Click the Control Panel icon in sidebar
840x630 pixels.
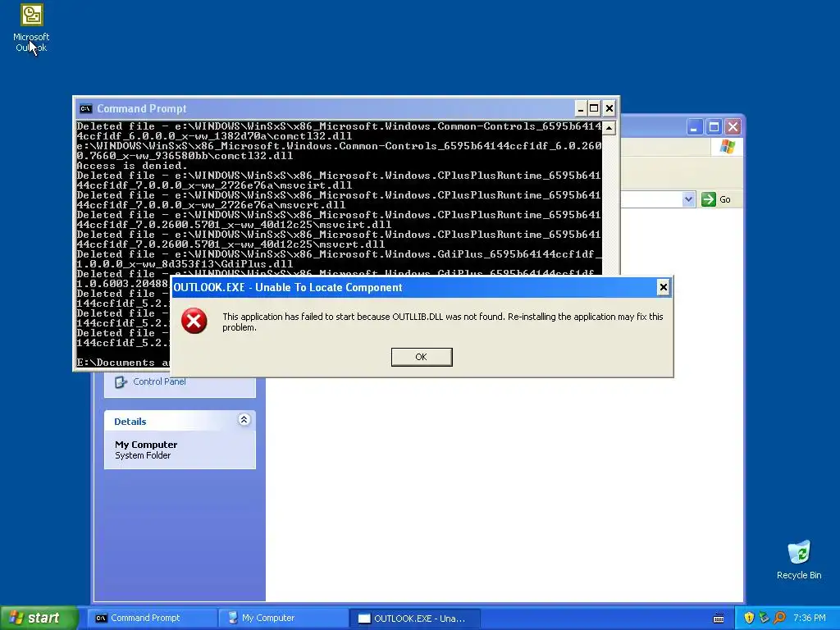tap(121, 382)
